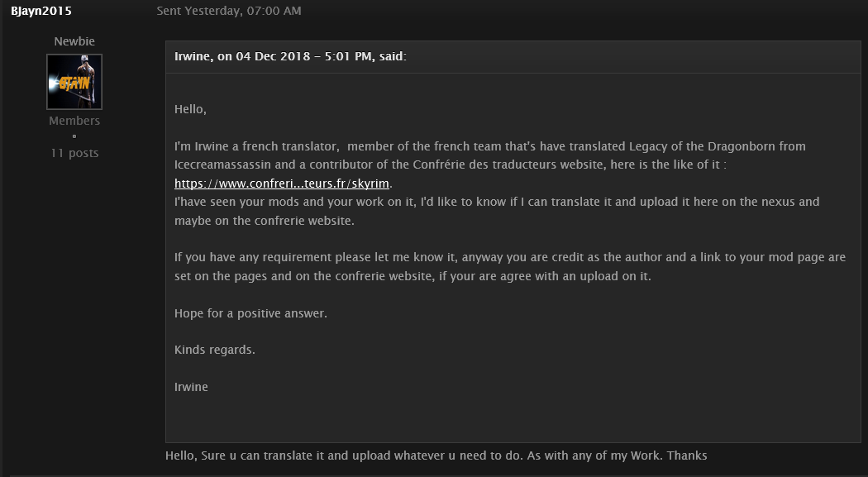Click the quote header by Irwine
This screenshot has width=868, height=477.
291,56
